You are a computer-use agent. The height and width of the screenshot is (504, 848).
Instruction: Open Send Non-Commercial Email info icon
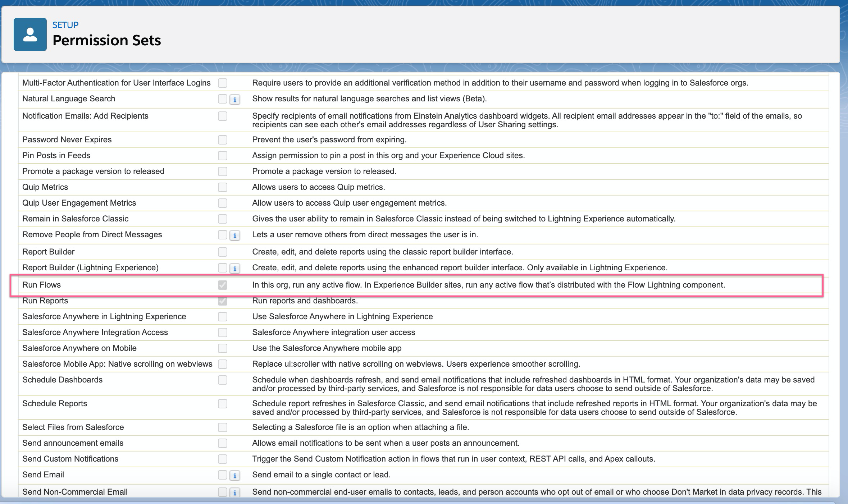click(235, 492)
